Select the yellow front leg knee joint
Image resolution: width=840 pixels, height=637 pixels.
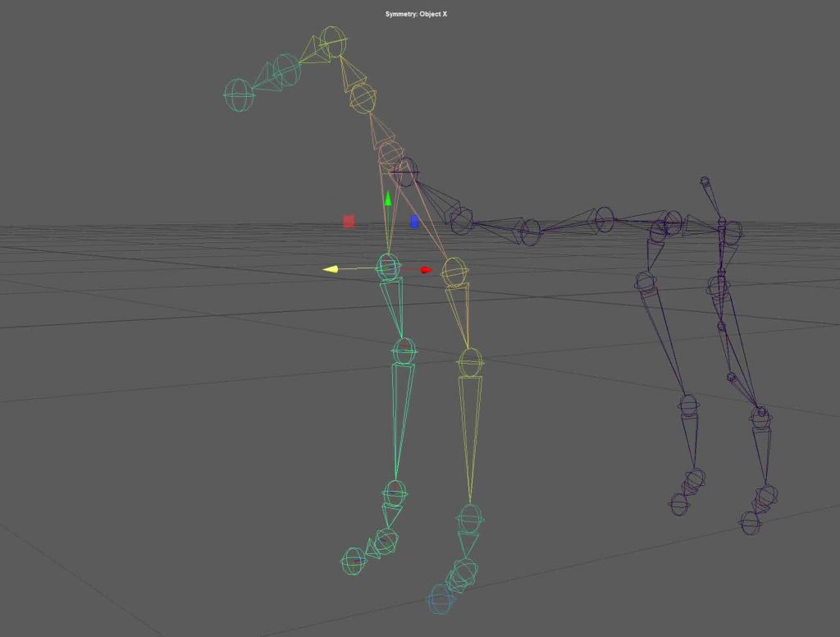[470, 362]
